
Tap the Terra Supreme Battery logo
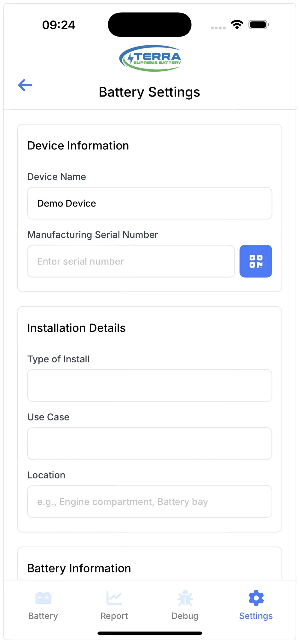[150, 58]
